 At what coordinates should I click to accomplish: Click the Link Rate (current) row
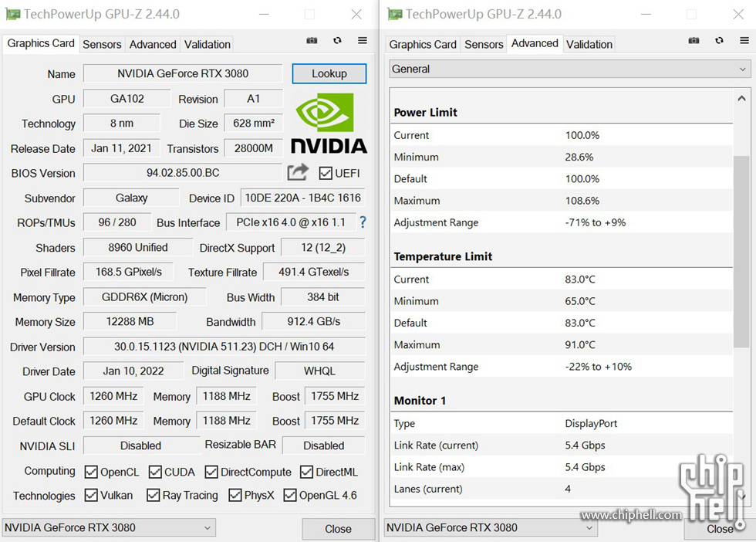click(x=562, y=445)
